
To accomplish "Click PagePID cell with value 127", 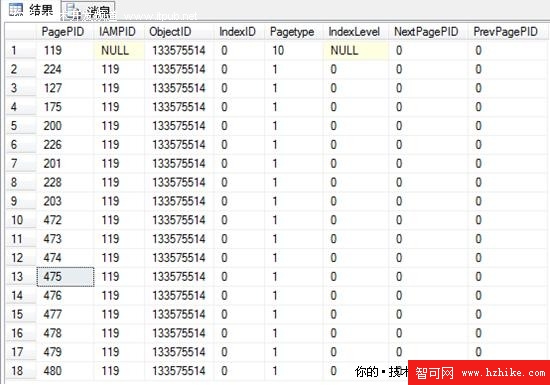I will coord(65,88).
